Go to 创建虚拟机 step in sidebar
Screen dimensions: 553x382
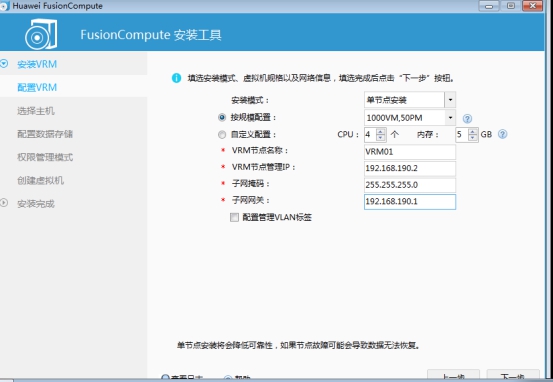tap(41, 180)
